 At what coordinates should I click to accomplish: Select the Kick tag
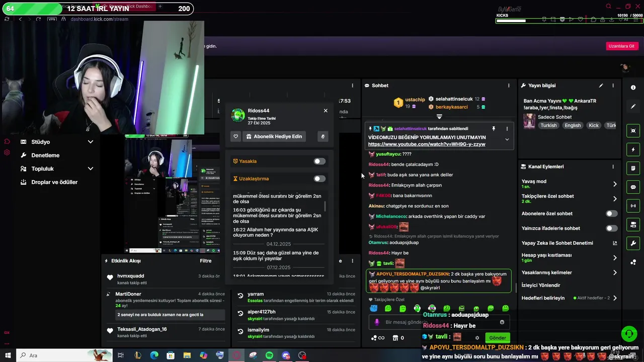pyautogui.click(x=594, y=126)
